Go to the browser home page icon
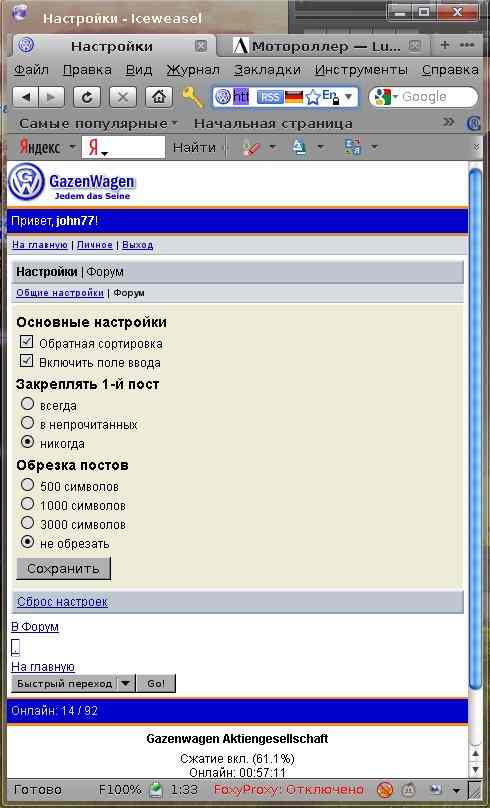Viewport: 490px width, 808px height. click(x=159, y=97)
